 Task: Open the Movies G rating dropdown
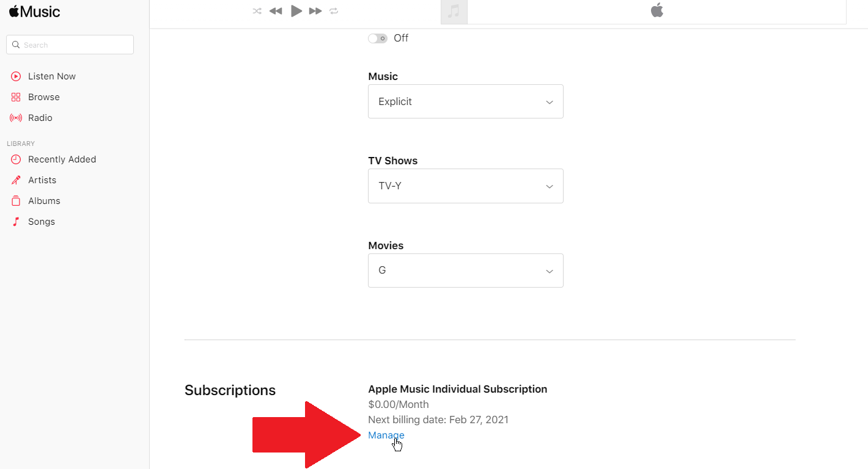click(x=466, y=271)
